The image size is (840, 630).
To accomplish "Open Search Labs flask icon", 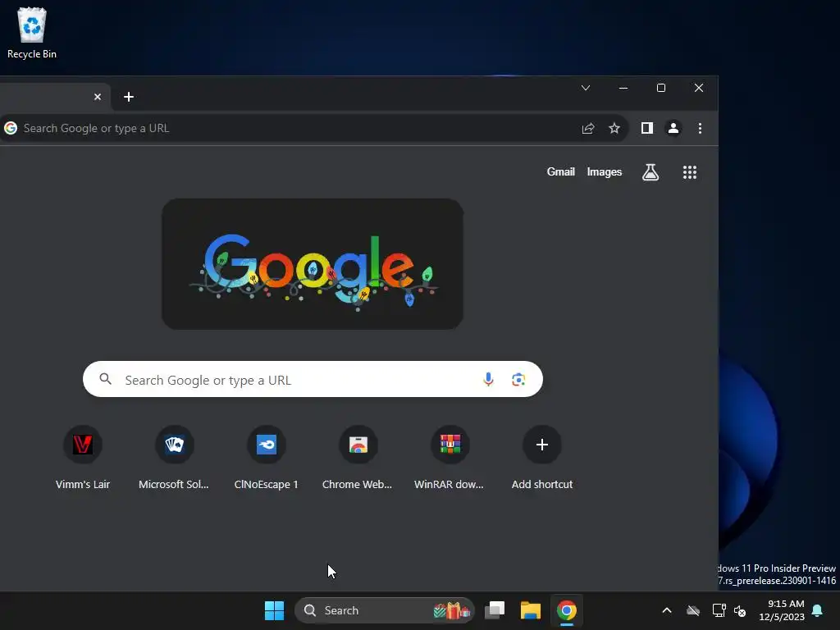I will coord(651,172).
